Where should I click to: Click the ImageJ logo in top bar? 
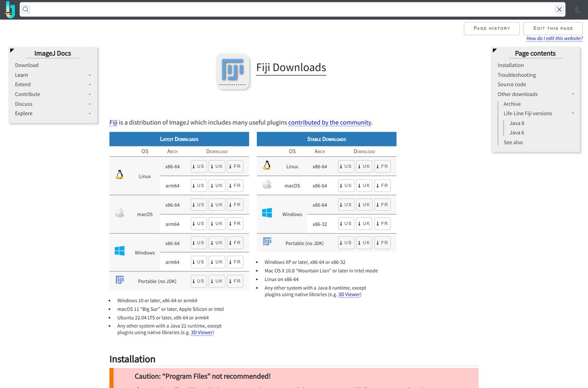[x=10, y=9]
